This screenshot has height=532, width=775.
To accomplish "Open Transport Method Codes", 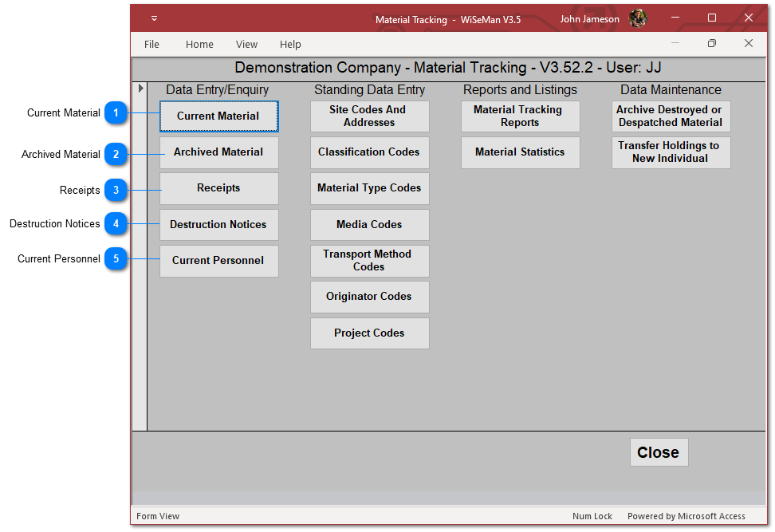I will point(369,261).
